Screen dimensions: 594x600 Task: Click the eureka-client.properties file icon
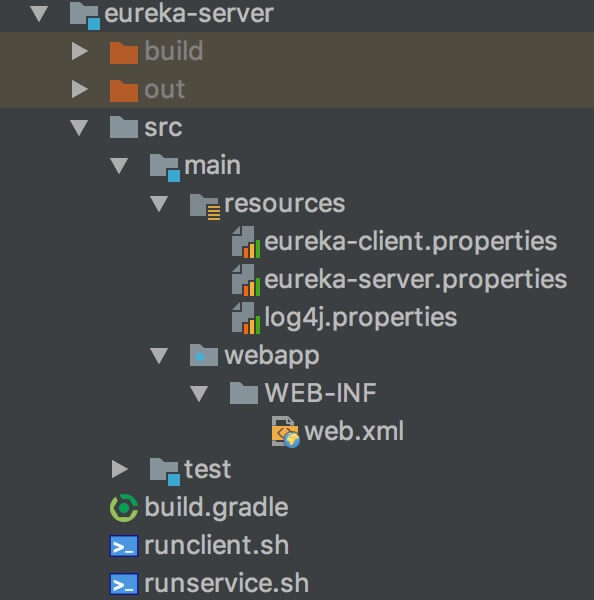point(246,242)
